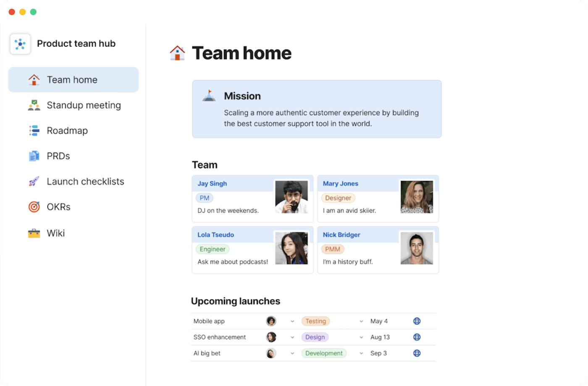Open the status dropdown next to Development

[x=361, y=353]
